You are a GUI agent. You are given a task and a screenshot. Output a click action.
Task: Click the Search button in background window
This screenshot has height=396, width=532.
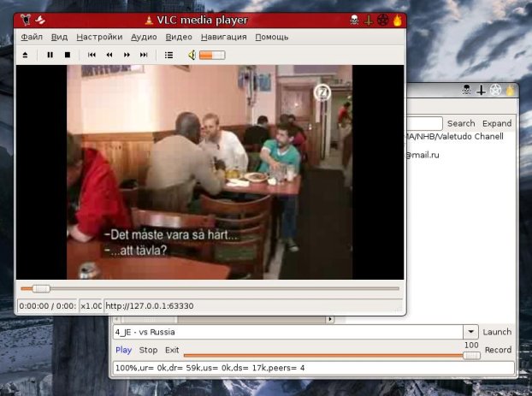tap(461, 123)
